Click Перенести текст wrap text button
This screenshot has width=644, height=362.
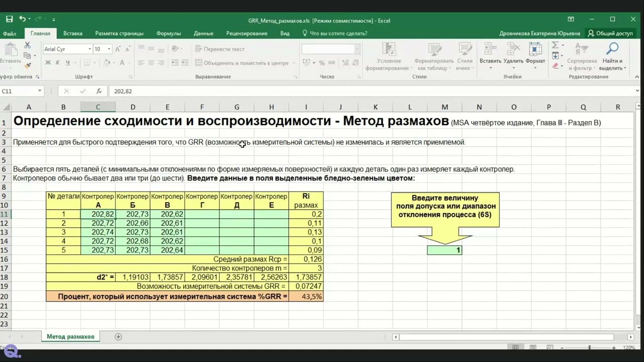pyautogui.click(x=220, y=49)
